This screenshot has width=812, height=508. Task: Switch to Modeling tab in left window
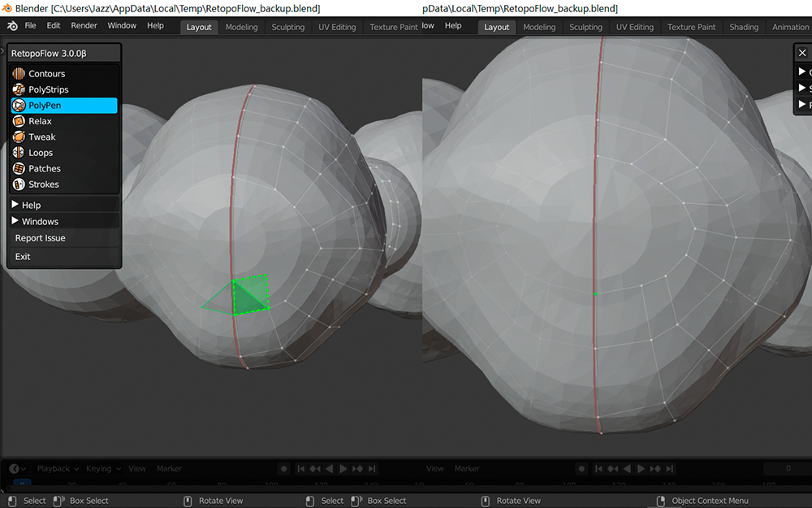pos(241,27)
